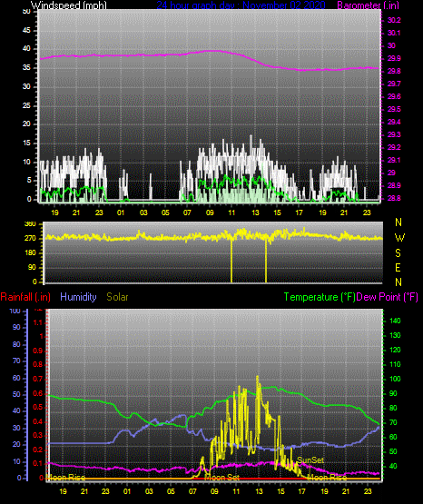Click the "0.3" rainfall axis value

(38, 435)
